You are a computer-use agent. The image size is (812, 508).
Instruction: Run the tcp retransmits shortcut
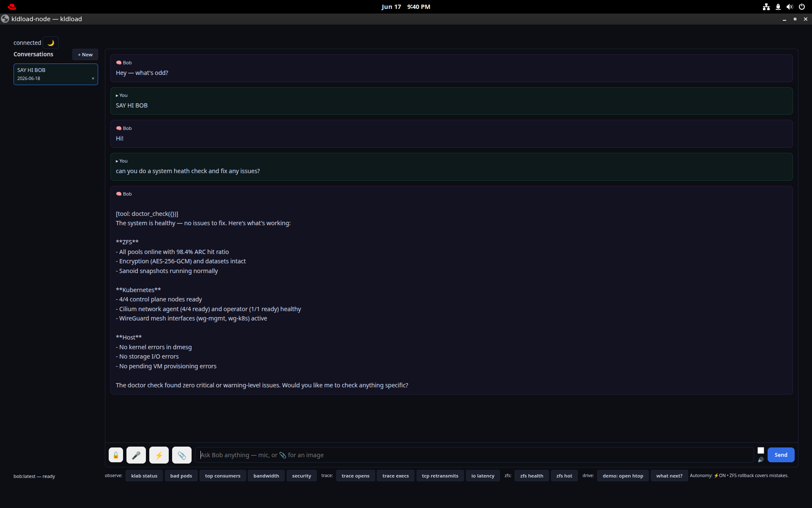pyautogui.click(x=440, y=476)
